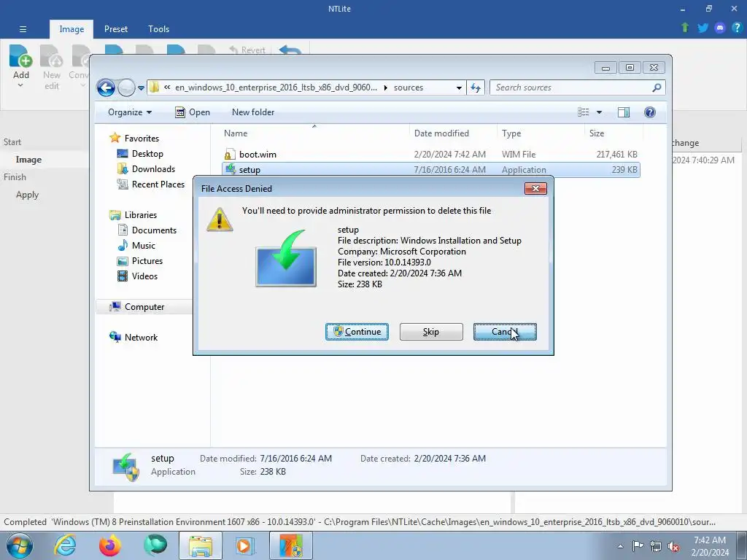Click Libraries in navigation pane
747x560 pixels.
point(141,215)
